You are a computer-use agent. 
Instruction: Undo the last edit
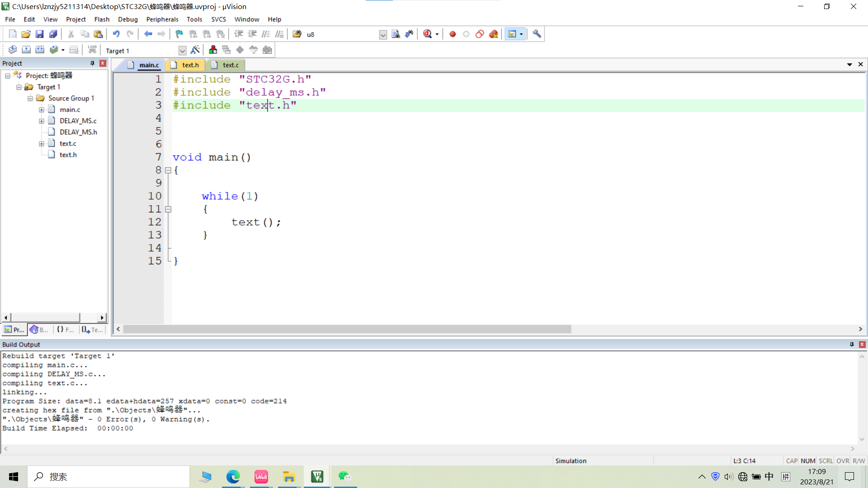(x=116, y=34)
